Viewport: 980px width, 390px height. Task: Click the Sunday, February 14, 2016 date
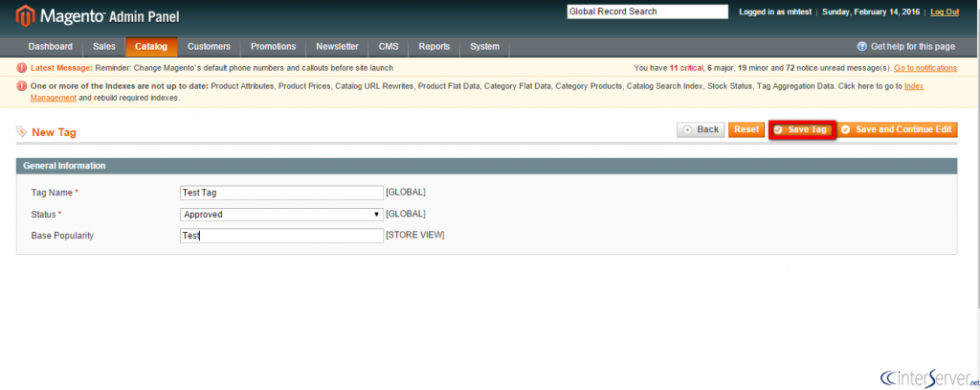(x=873, y=11)
